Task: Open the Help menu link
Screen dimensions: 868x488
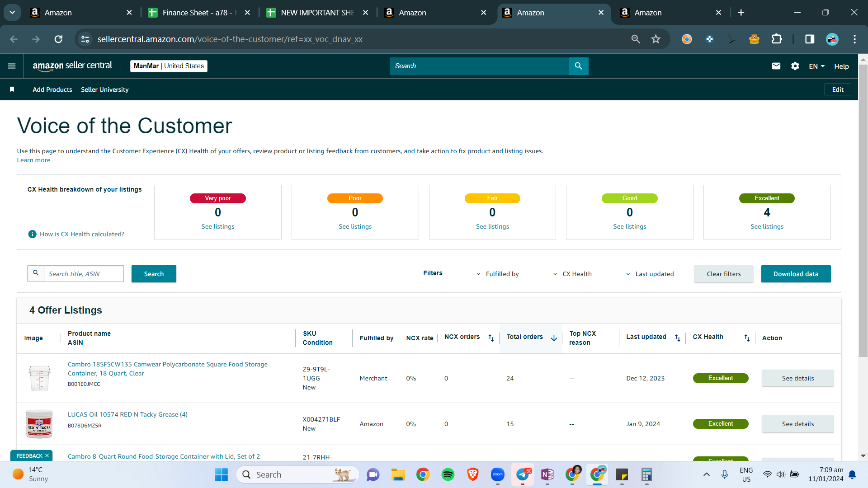Action: coord(841,66)
